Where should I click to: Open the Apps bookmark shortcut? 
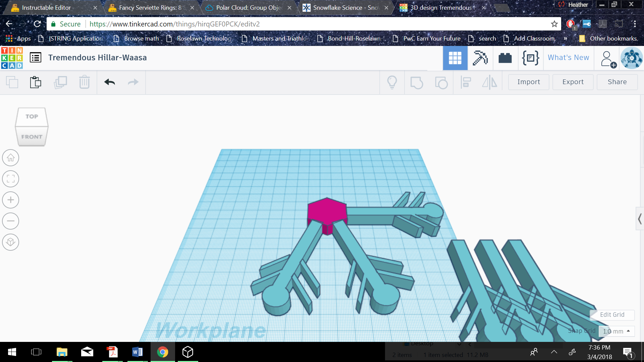[x=18, y=39]
